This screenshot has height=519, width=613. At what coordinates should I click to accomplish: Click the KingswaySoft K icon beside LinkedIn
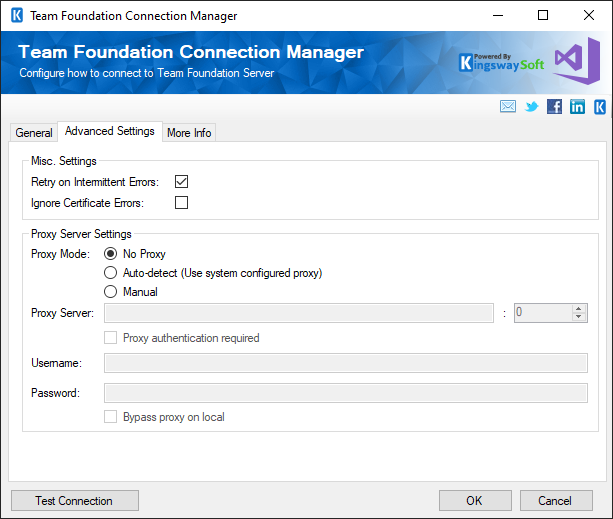pos(600,107)
